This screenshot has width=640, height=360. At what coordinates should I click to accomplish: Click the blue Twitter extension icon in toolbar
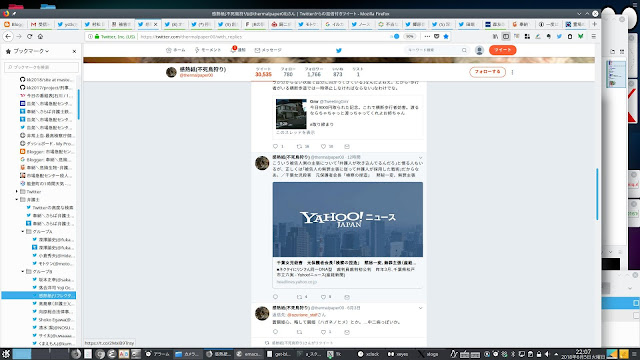pyautogui.click(x=559, y=36)
